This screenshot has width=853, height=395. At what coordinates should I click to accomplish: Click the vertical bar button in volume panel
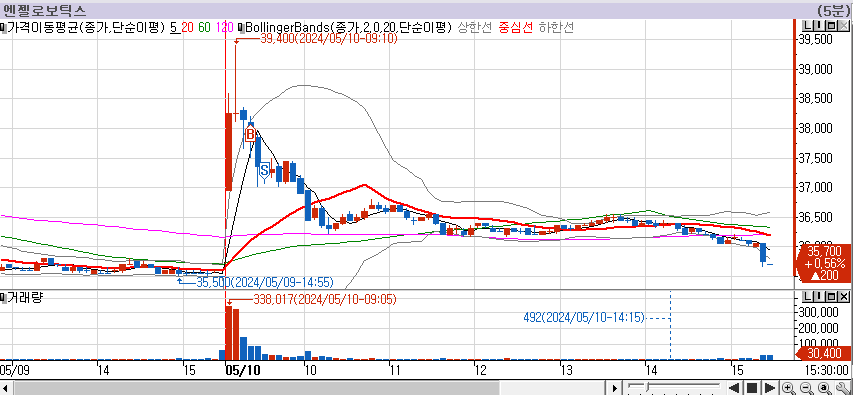tap(820, 297)
